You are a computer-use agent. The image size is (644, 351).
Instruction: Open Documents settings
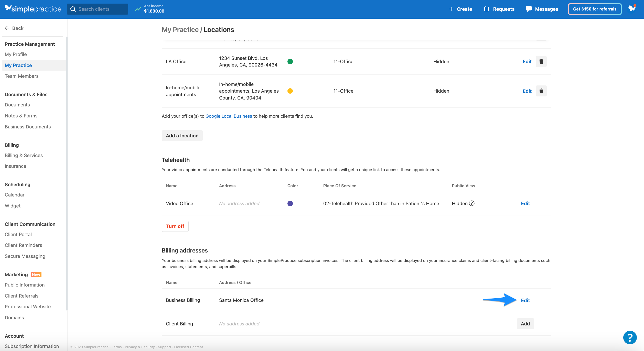coord(17,105)
